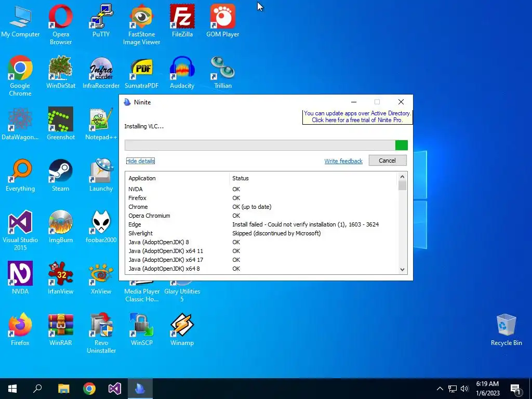
Task: Click the Revo Uninstaller desktop icon
Action: 101,333
